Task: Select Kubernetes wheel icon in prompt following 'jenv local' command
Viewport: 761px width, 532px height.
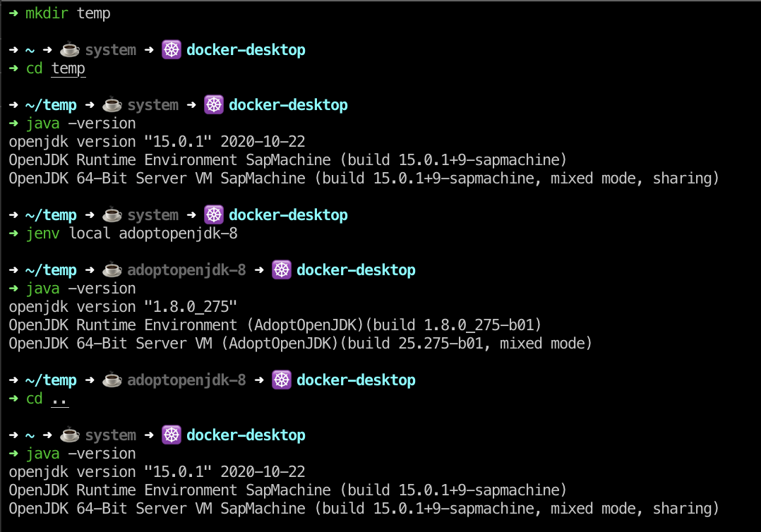Action: click(282, 270)
